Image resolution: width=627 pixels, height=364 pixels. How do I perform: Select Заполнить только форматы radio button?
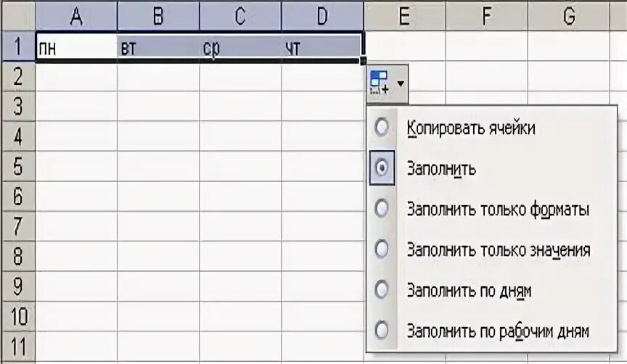point(382,208)
